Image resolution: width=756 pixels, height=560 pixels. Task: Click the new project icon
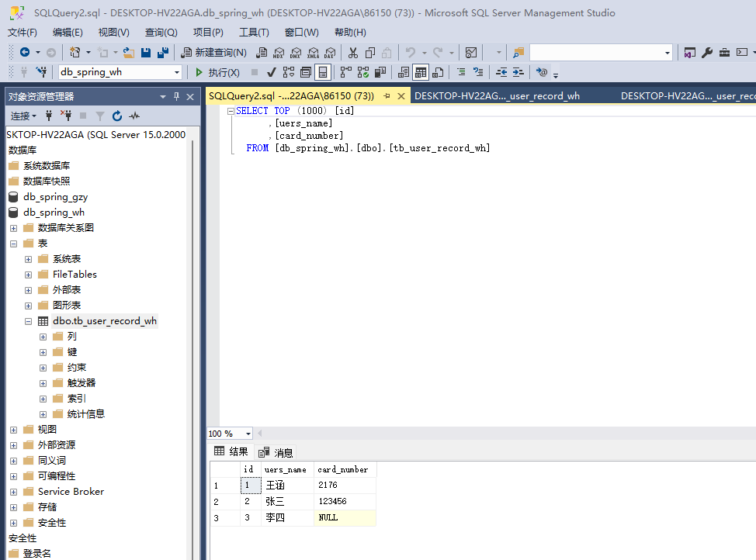75,52
